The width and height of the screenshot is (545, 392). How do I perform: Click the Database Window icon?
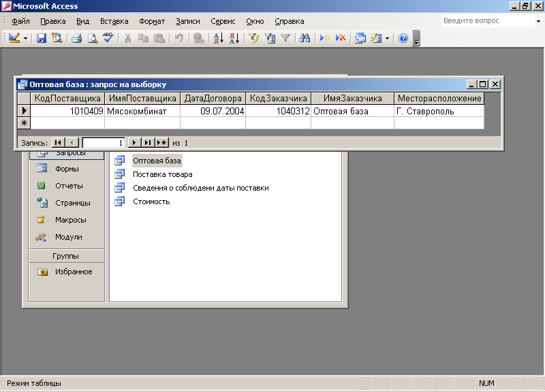[360, 38]
